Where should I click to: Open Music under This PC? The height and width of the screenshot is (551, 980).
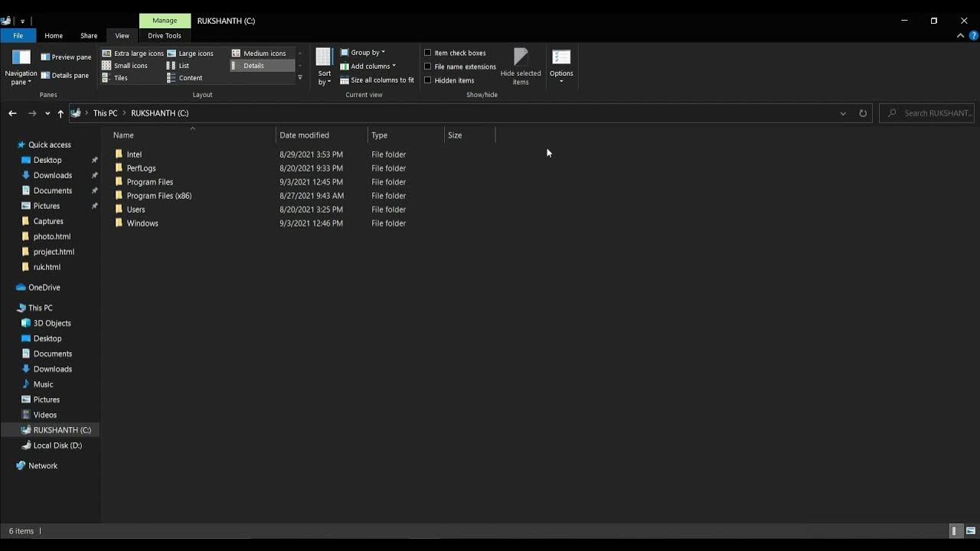(x=43, y=384)
